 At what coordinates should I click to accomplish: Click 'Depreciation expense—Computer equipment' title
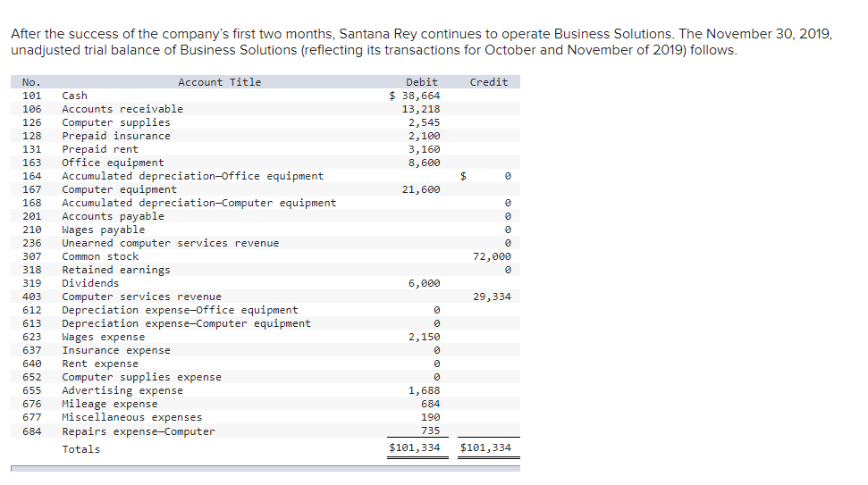[x=186, y=323]
